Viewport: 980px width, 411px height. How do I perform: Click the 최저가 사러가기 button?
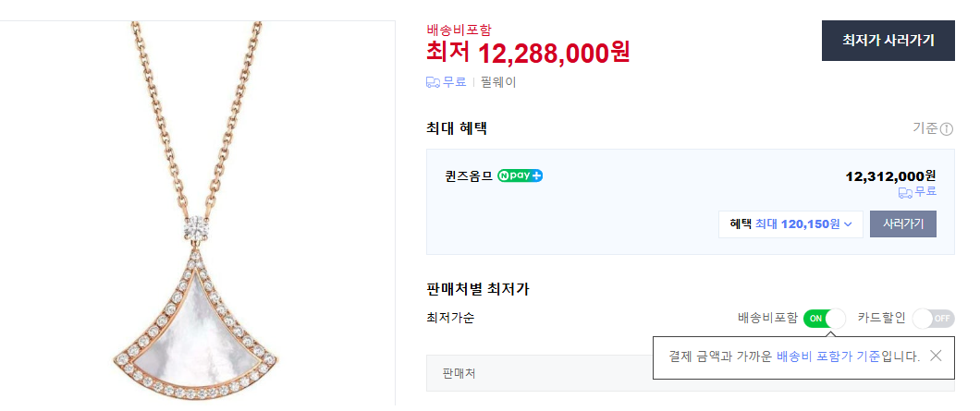pos(888,41)
